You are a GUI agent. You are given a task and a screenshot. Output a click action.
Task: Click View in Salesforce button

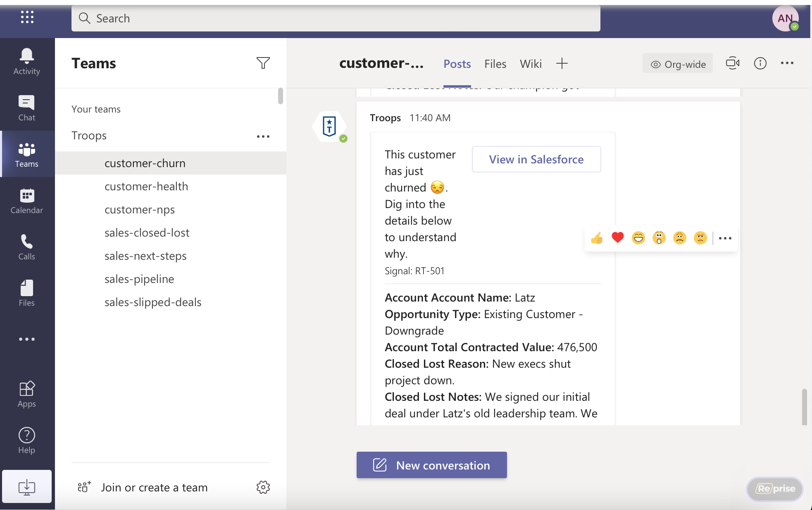pos(536,159)
